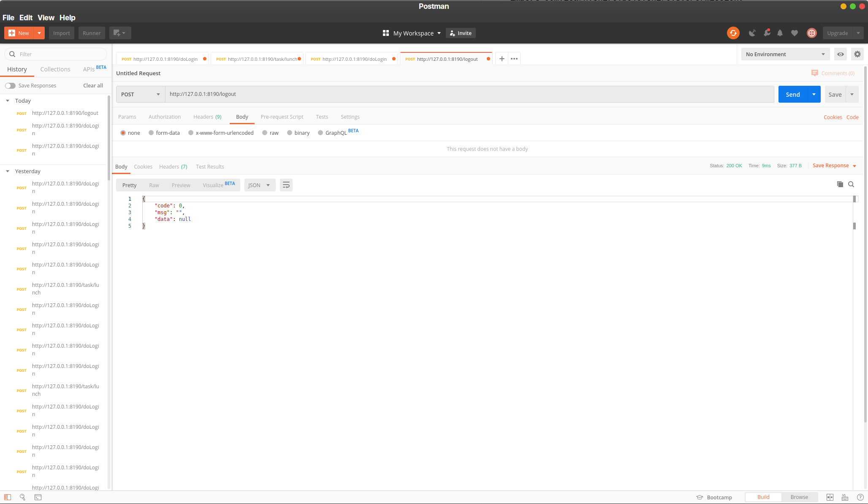Collapse the Today history group
868x504 pixels.
point(8,101)
